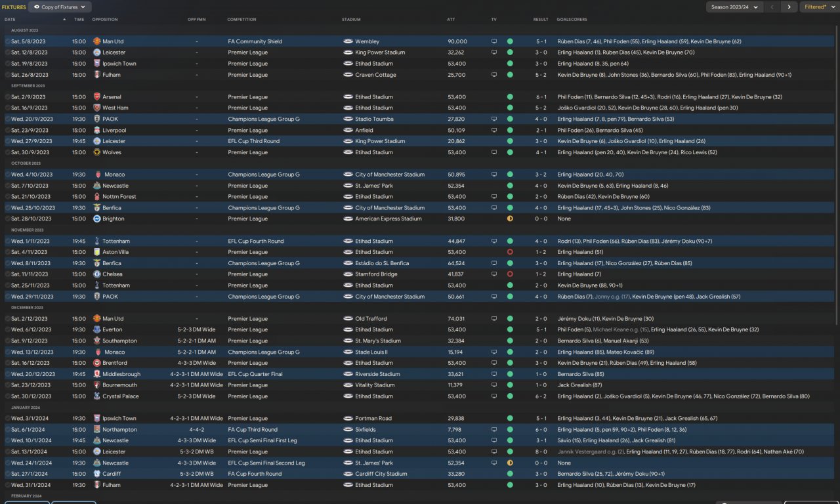Viewport: 840px width, 504px height.
Task: Click the Northampton club badge
Action: click(x=97, y=430)
